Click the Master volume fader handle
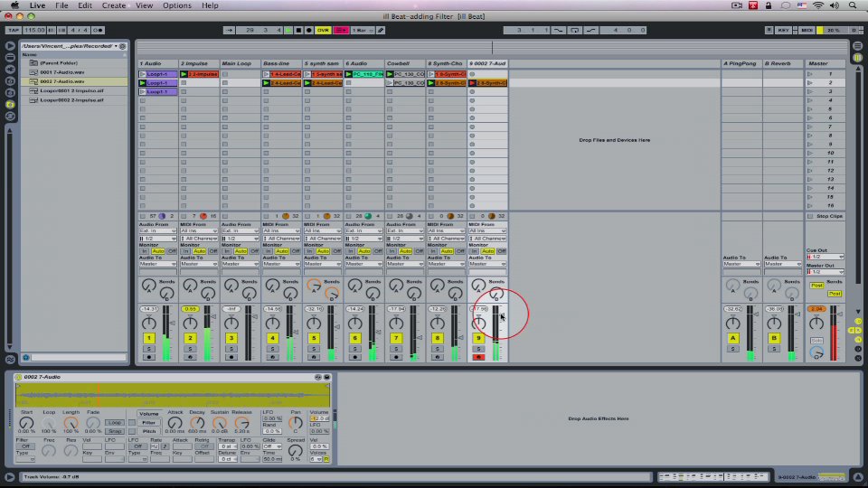The height and width of the screenshot is (488, 868). (x=840, y=314)
